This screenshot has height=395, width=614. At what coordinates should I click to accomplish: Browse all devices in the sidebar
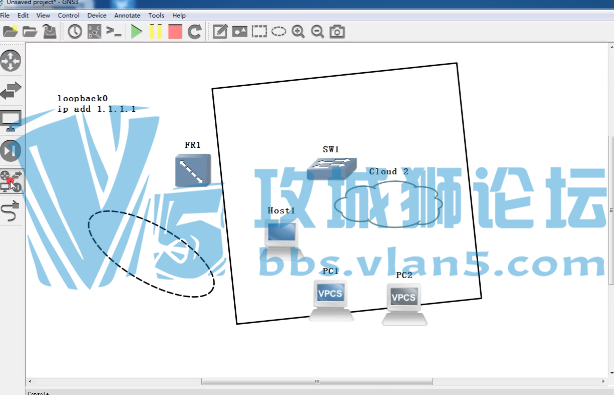click(x=11, y=181)
